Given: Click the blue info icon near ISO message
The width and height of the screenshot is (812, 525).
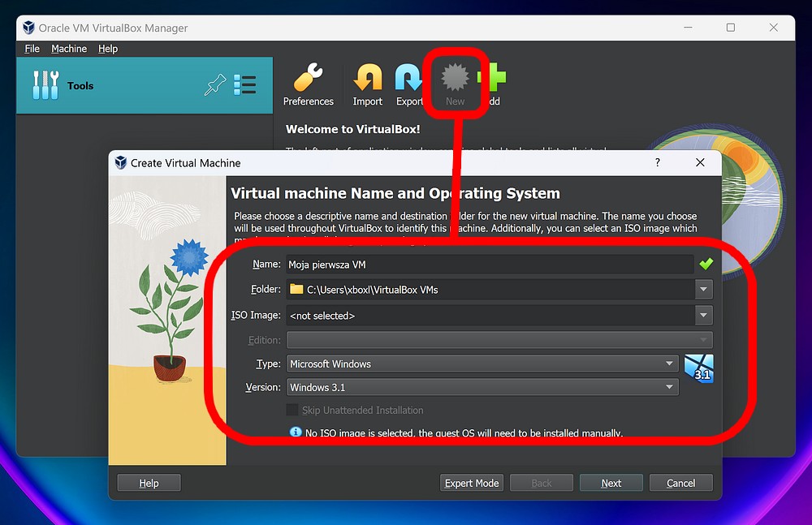Looking at the screenshot, I should [x=296, y=432].
